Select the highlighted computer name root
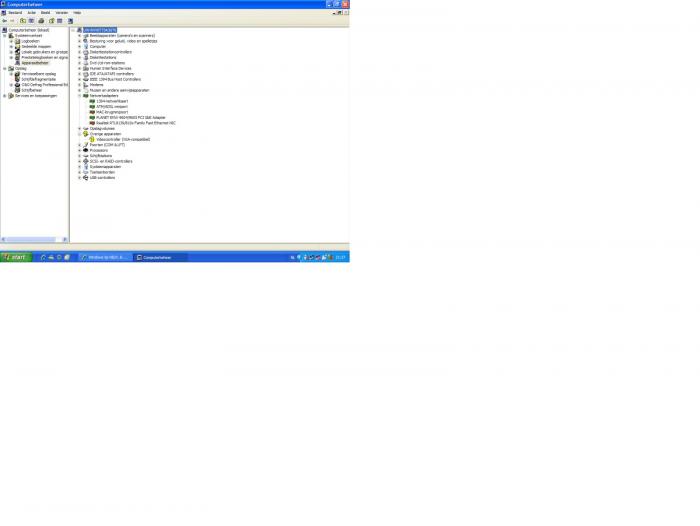 pos(100,30)
